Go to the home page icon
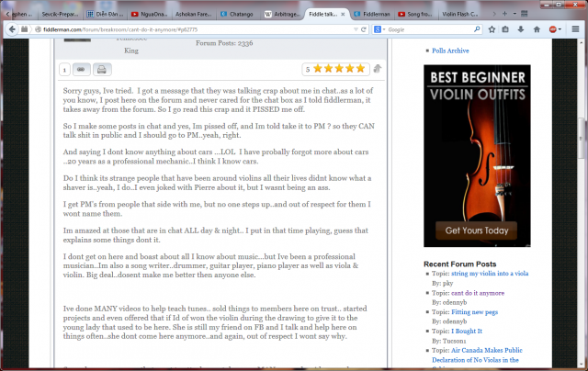The image size is (588, 371). [x=537, y=29]
